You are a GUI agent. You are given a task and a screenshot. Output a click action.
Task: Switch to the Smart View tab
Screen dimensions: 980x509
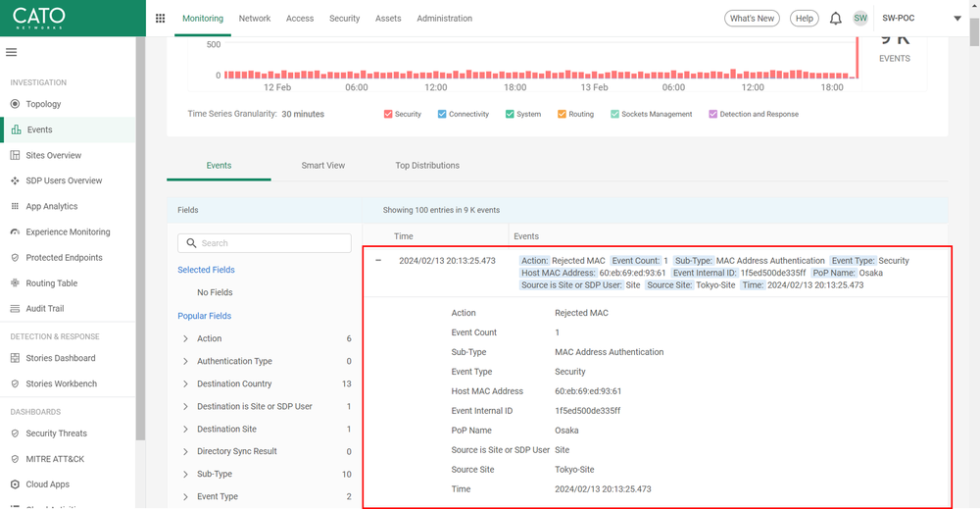pos(323,165)
